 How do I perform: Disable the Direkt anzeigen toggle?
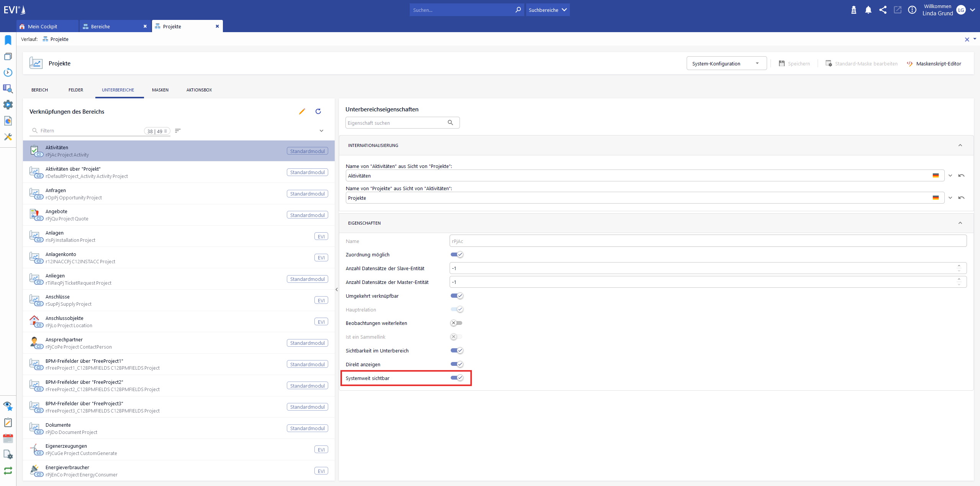pos(456,364)
